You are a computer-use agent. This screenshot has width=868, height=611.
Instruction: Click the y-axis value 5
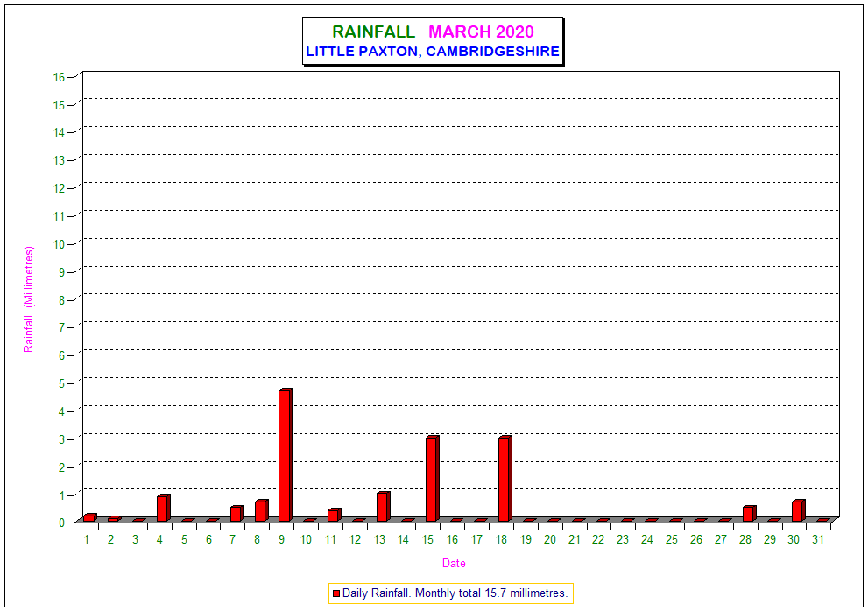[x=62, y=383]
